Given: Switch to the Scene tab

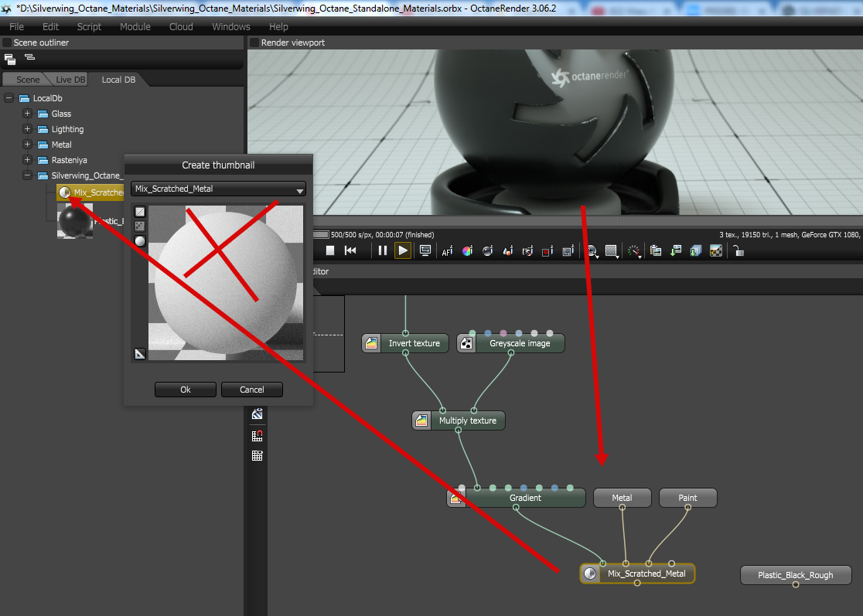Looking at the screenshot, I should (28, 80).
